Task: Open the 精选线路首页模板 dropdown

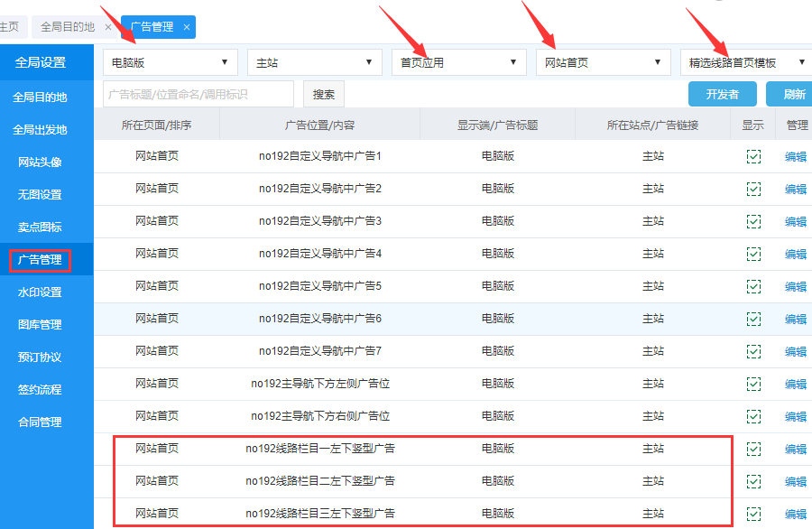Action: tap(746, 62)
